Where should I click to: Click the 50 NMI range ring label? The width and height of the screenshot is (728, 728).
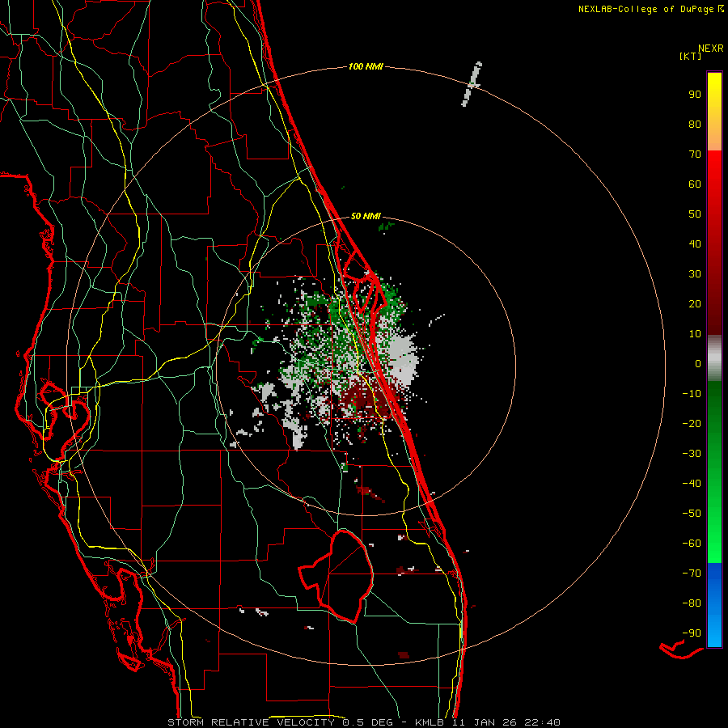coord(366,216)
